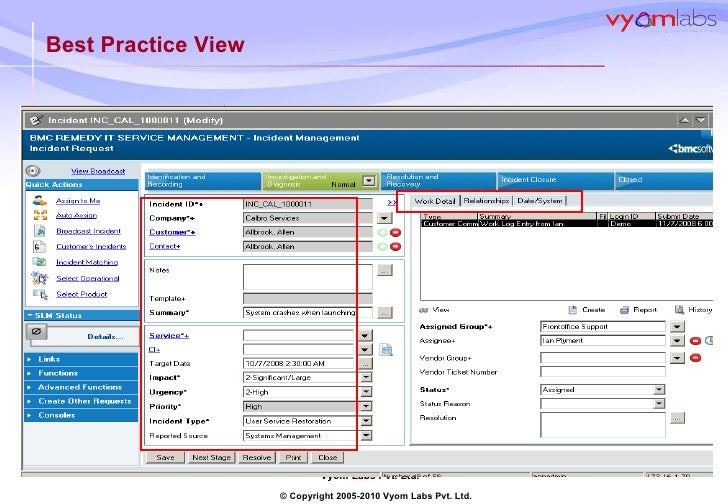
Task: Open the Assigned Group dropdown
Action: (677, 327)
